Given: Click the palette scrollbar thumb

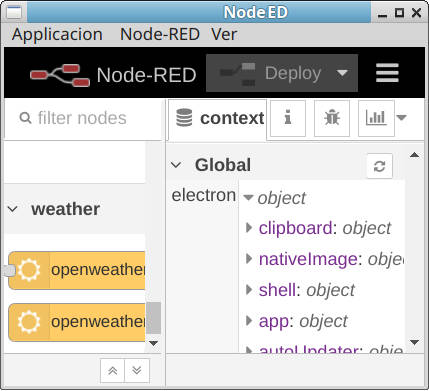Looking at the screenshot, I should pyautogui.click(x=153, y=318).
